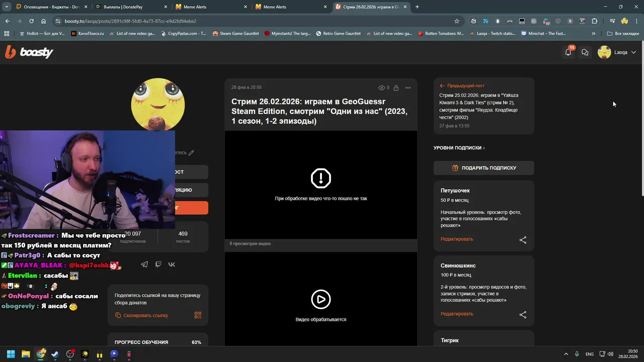Image resolution: width=644 pixels, height=362 pixels.
Task: Open the Chrome three-dot menu
Action: [636, 21]
